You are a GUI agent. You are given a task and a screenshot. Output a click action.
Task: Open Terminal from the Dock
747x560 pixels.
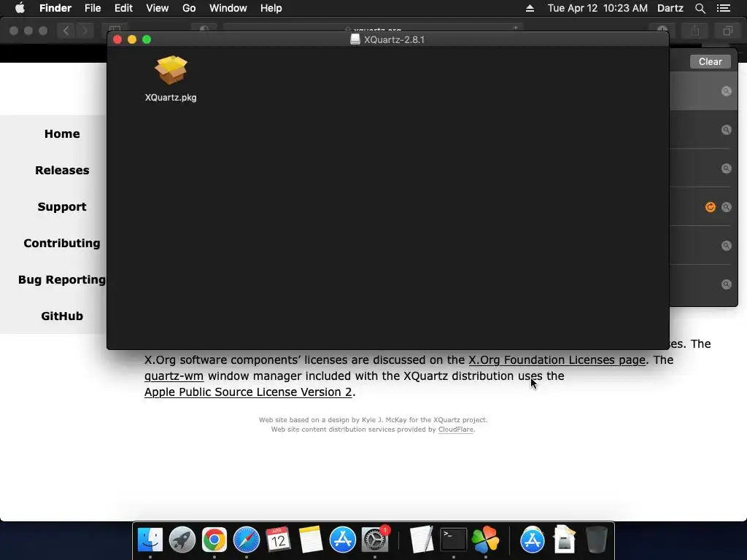[x=454, y=540]
